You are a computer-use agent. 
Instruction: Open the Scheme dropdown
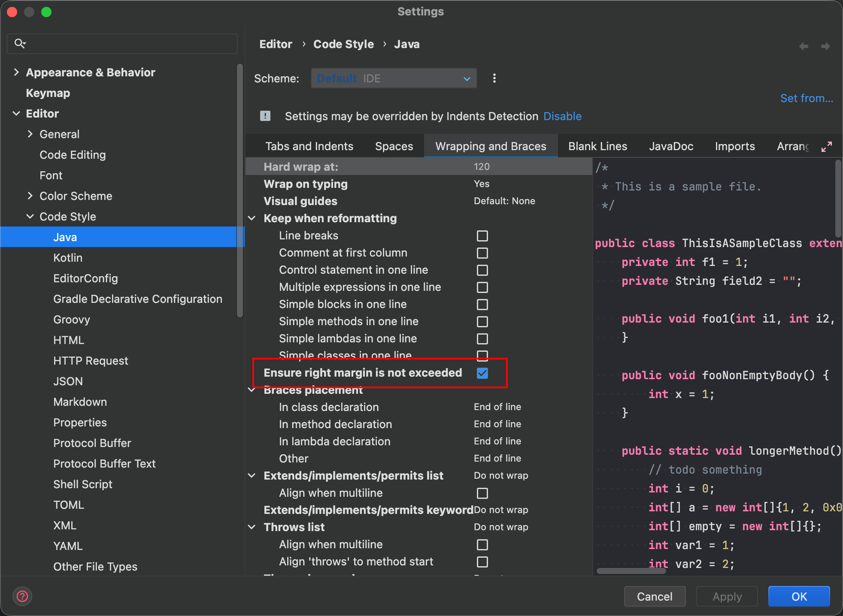(394, 79)
